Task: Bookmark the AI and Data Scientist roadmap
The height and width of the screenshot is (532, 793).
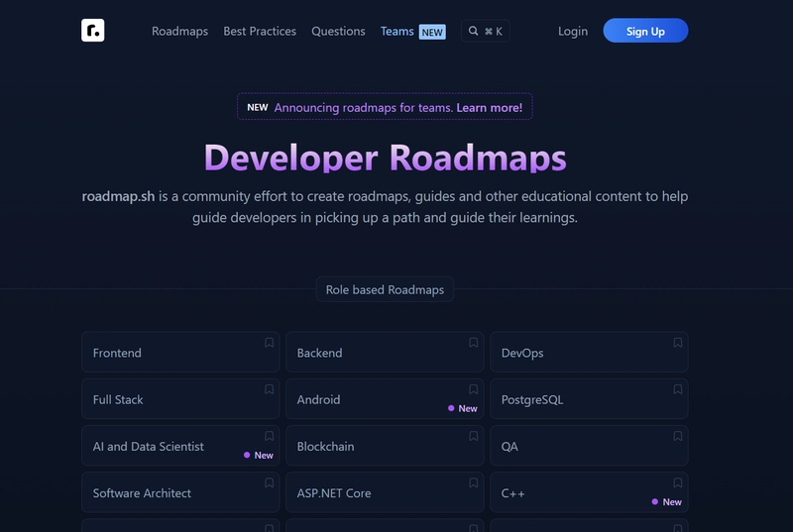Action: click(x=269, y=436)
